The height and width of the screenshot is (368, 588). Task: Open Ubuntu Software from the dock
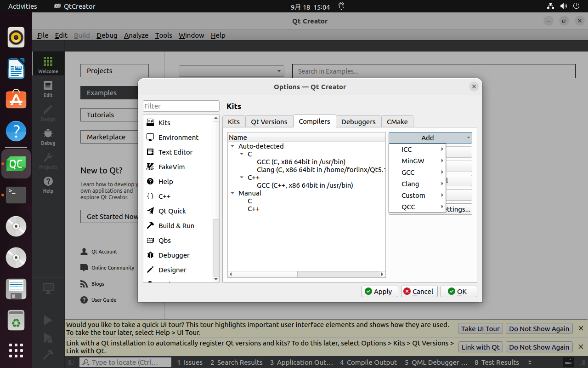pos(16,100)
